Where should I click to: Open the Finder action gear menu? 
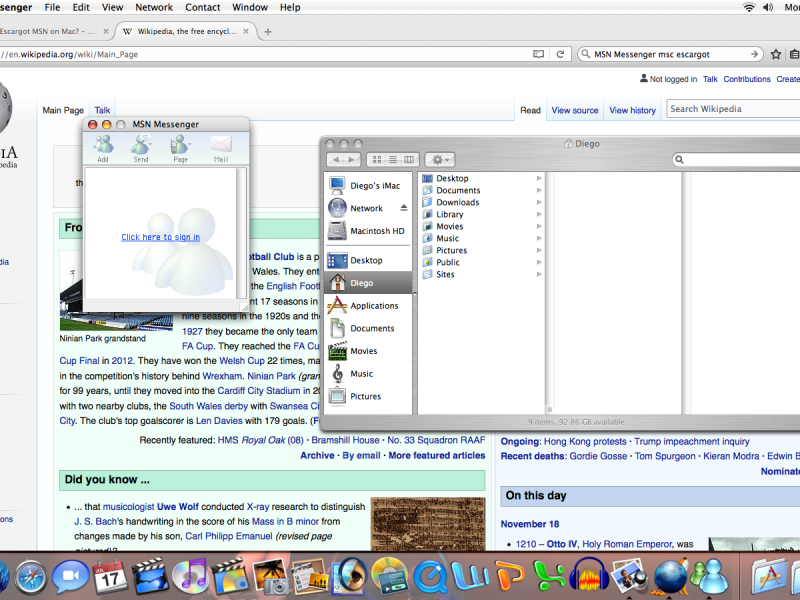click(440, 160)
